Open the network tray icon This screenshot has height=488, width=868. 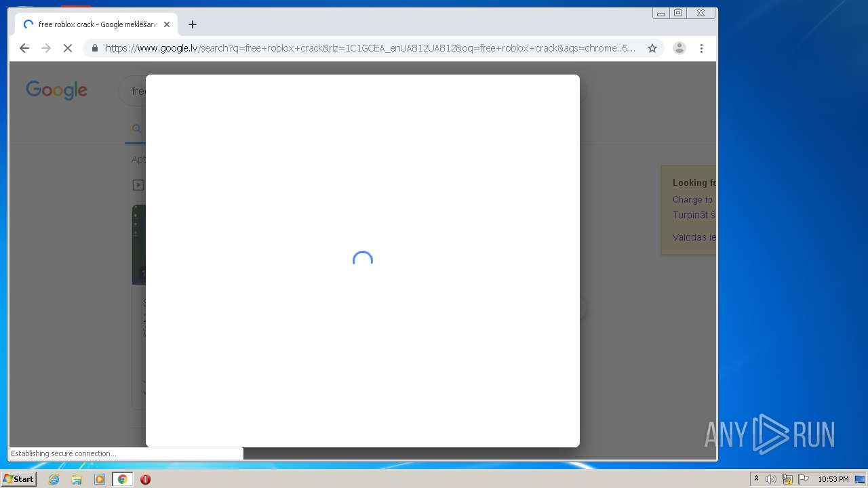(x=787, y=479)
